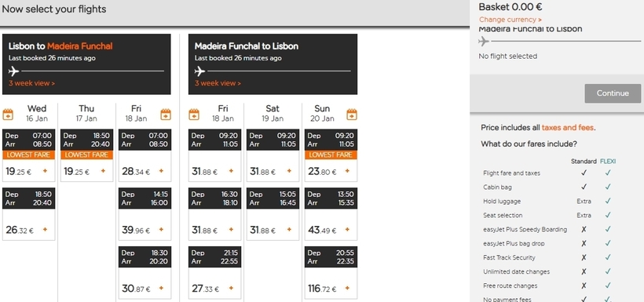Select the Sun 13:50 flight at 43.49 €
Screen dimensions: 644x302
tap(331, 214)
